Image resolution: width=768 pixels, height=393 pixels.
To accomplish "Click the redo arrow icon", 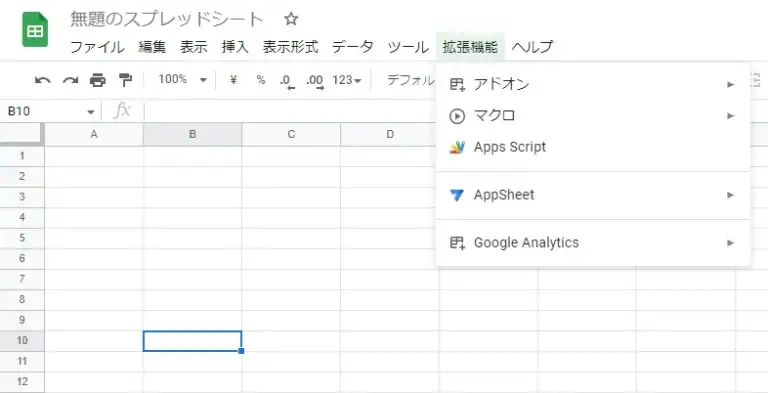I will (x=71, y=80).
